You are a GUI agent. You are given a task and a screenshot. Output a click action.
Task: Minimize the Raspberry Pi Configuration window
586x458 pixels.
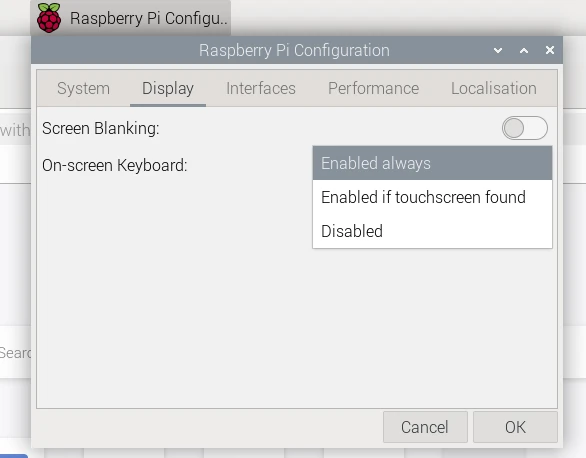(498, 50)
